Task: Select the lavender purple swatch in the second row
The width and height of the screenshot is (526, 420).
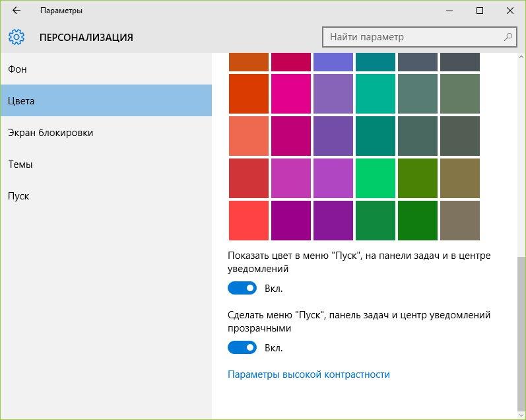Action: [333, 94]
